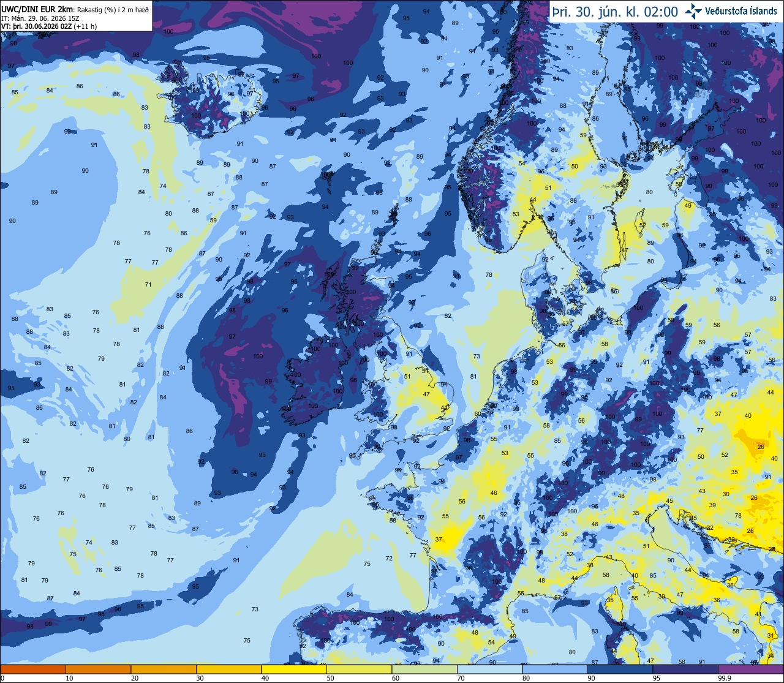
Task: Select the 80–90 blue legend segment
Action: [x=555, y=669]
